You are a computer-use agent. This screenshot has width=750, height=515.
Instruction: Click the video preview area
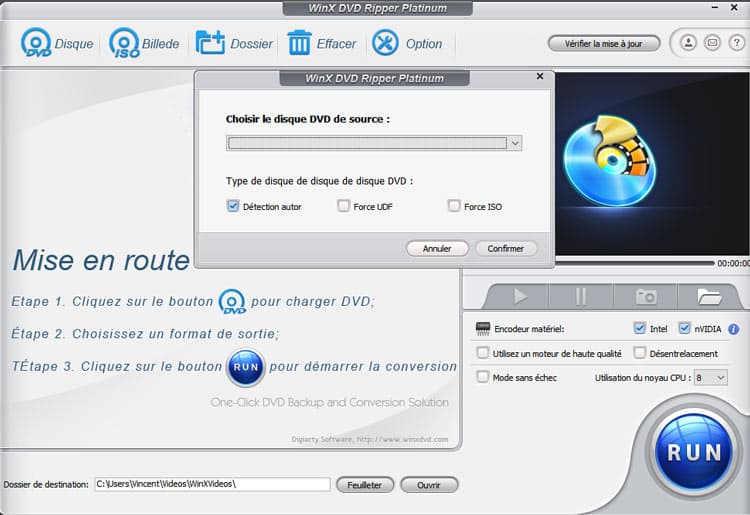tap(652, 164)
